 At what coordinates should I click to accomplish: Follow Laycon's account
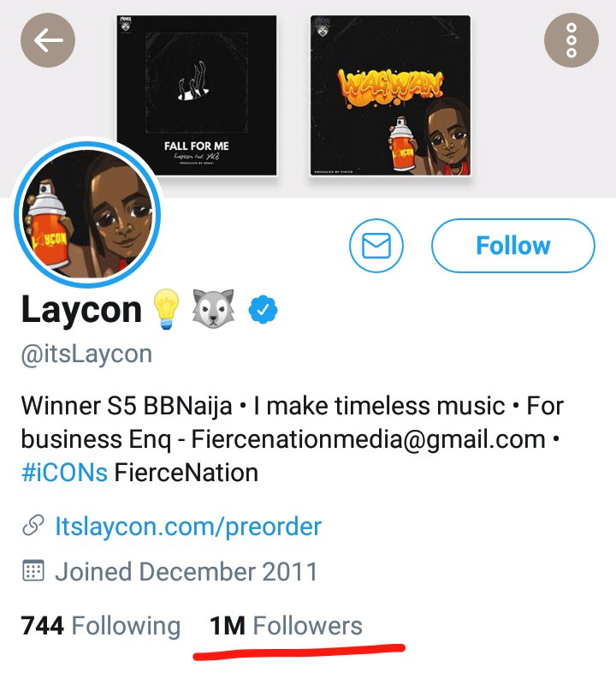tap(513, 246)
